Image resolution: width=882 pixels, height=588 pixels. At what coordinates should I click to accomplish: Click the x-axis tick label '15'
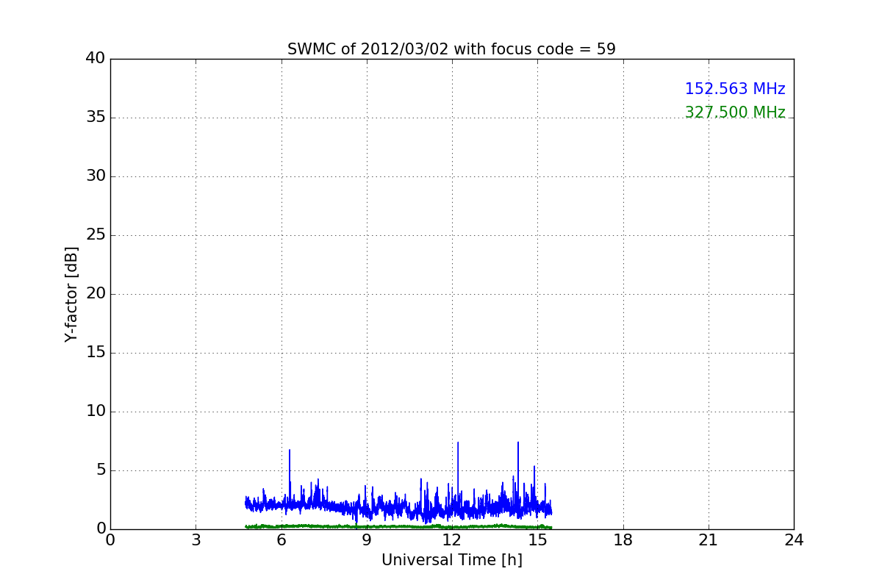pyautogui.click(x=537, y=540)
